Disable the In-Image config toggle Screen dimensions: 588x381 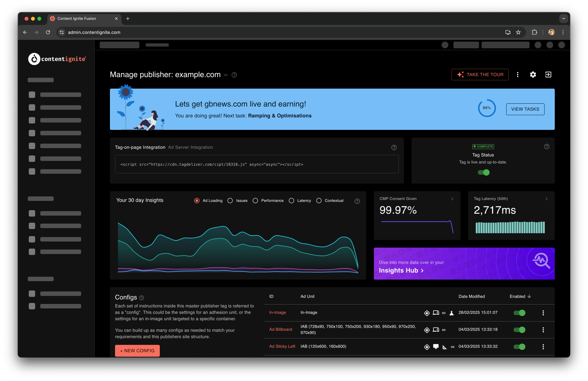[520, 313]
